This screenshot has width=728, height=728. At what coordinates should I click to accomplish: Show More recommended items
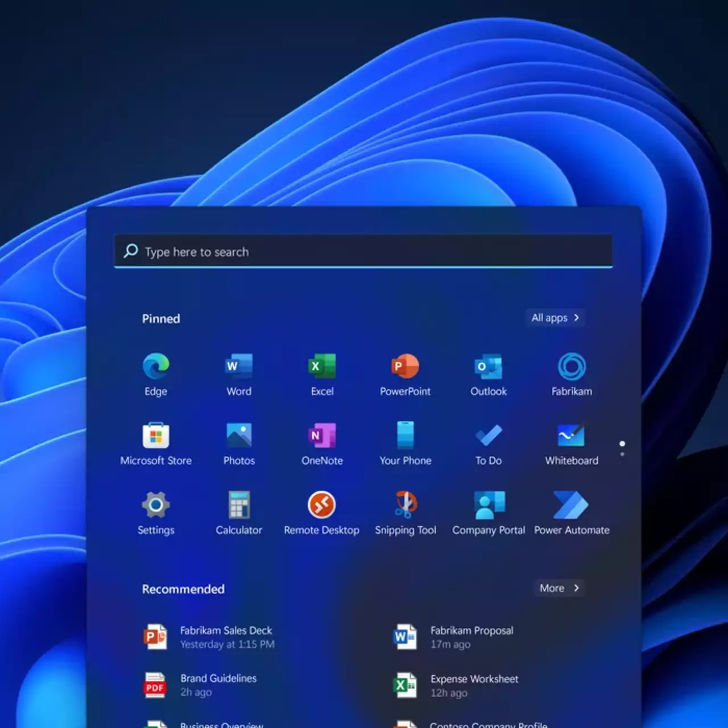coord(559,588)
